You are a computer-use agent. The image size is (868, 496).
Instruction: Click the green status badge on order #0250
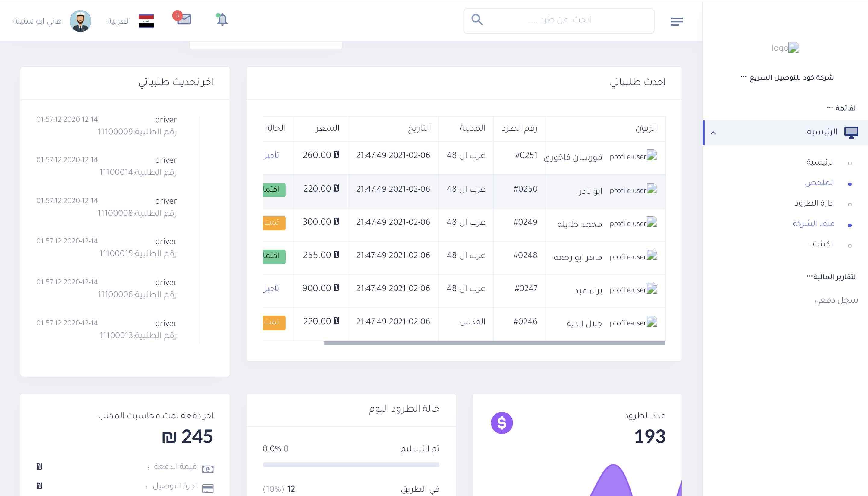[x=274, y=190]
